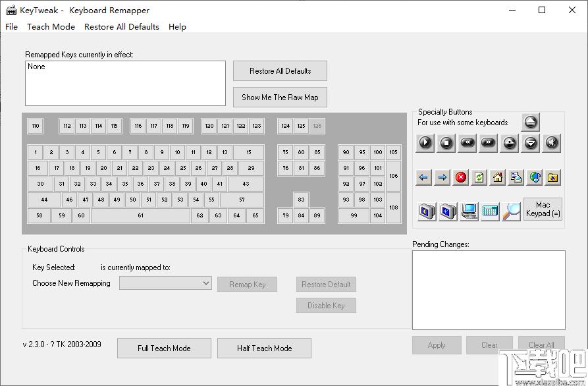Viewport: 588px width, 386px height.
Task: Open the File menu
Action: coord(11,26)
